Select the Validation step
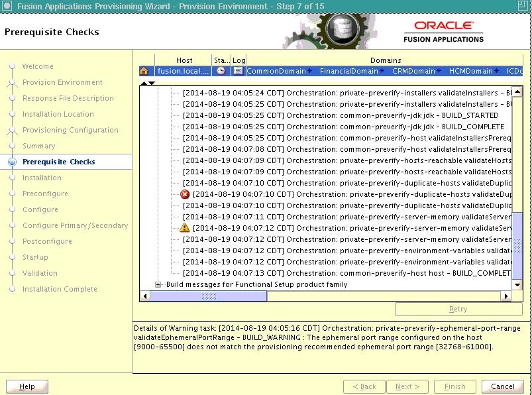532x395 pixels. 40,273
